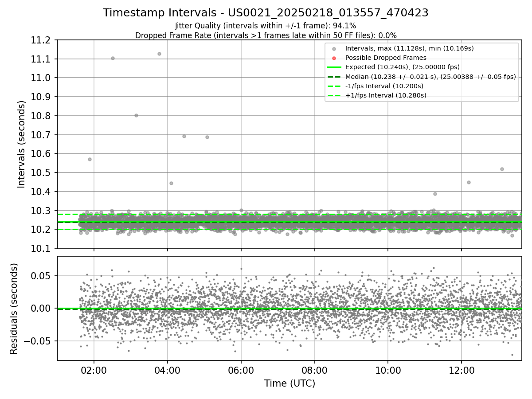Click the outlier point near 10.39 seconds after 11:00
Image resolution: width=532 pixels, height=399 pixels.
point(435,194)
